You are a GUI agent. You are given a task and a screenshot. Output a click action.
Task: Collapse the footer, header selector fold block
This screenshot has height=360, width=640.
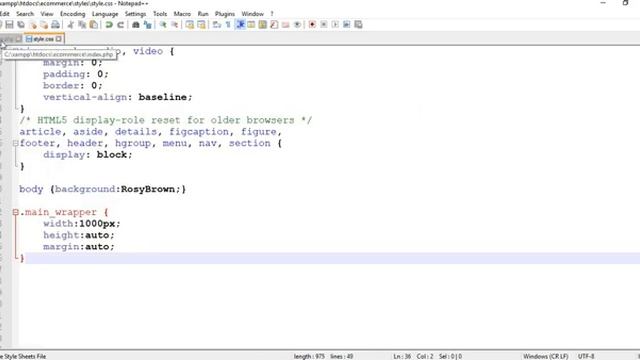coord(16,143)
